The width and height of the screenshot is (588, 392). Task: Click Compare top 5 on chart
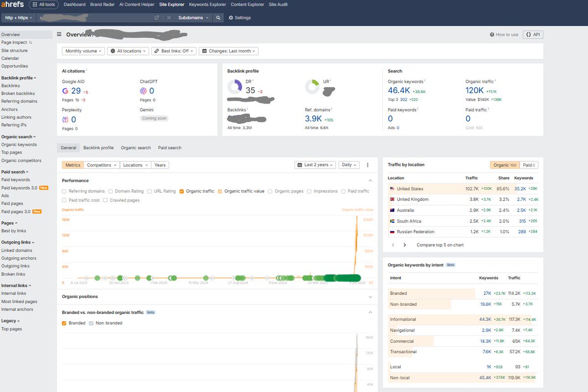440,245
